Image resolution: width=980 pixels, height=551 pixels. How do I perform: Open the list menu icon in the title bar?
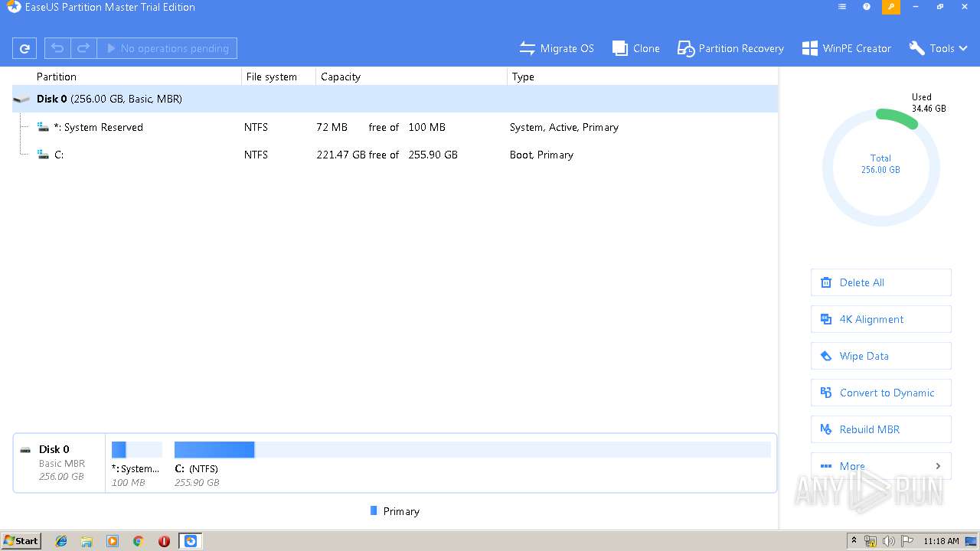click(842, 7)
